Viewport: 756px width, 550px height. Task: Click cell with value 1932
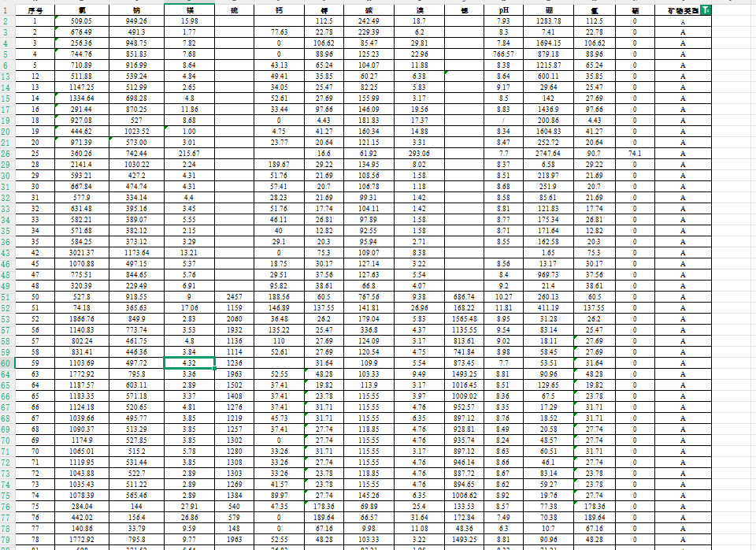235,330
